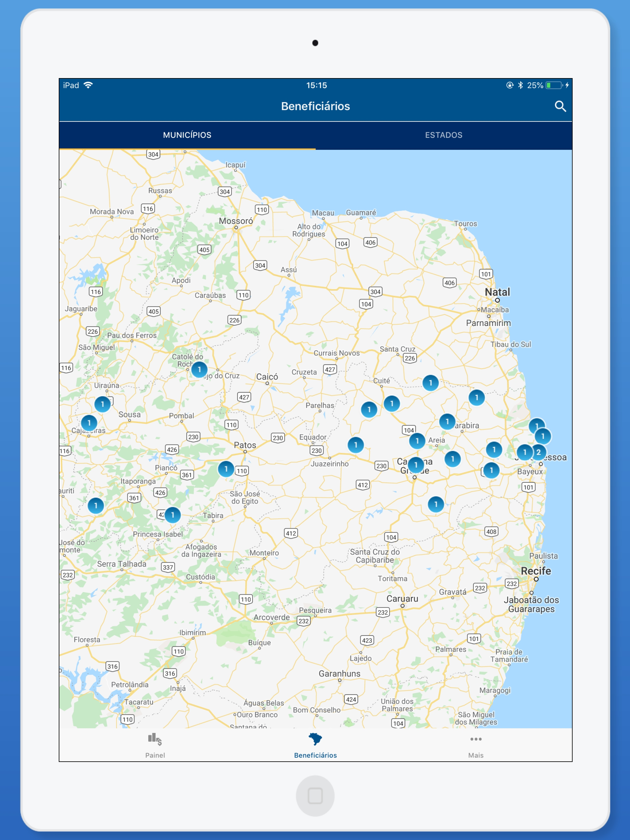
Task: Tap the marker east of Cuité
Action: point(431,383)
